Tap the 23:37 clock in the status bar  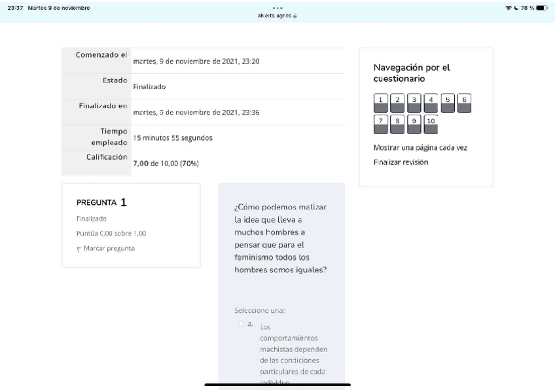pyautogui.click(x=15, y=8)
